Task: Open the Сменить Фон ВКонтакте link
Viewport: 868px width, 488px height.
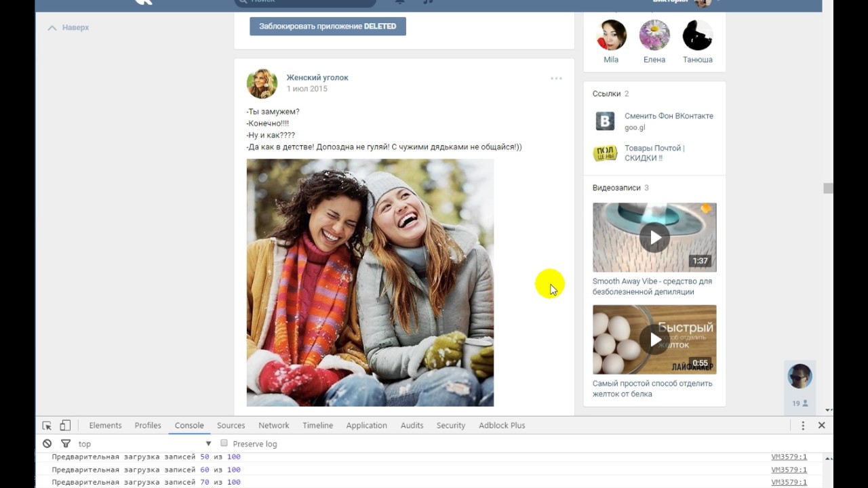Action: [669, 116]
